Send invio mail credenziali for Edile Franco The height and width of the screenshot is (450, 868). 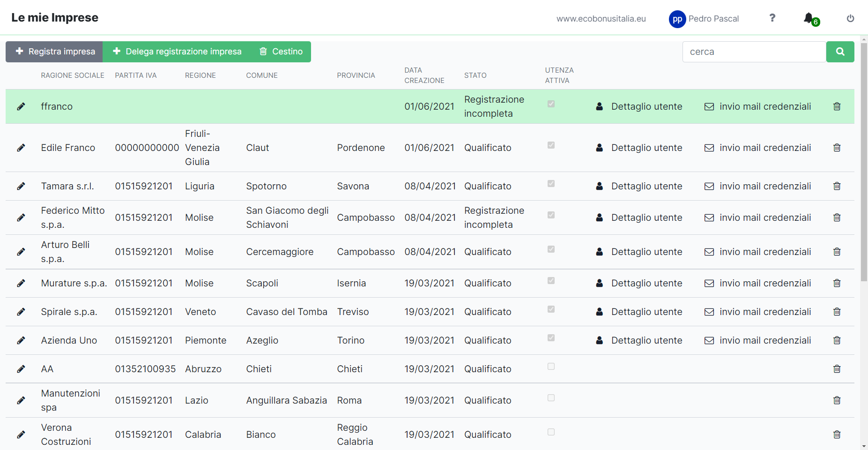click(x=758, y=148)
